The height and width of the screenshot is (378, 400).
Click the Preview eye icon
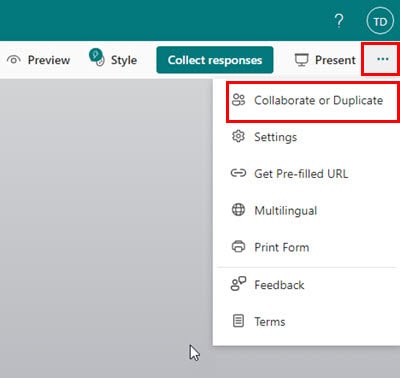pyautogui.click(x=14, y=60)
